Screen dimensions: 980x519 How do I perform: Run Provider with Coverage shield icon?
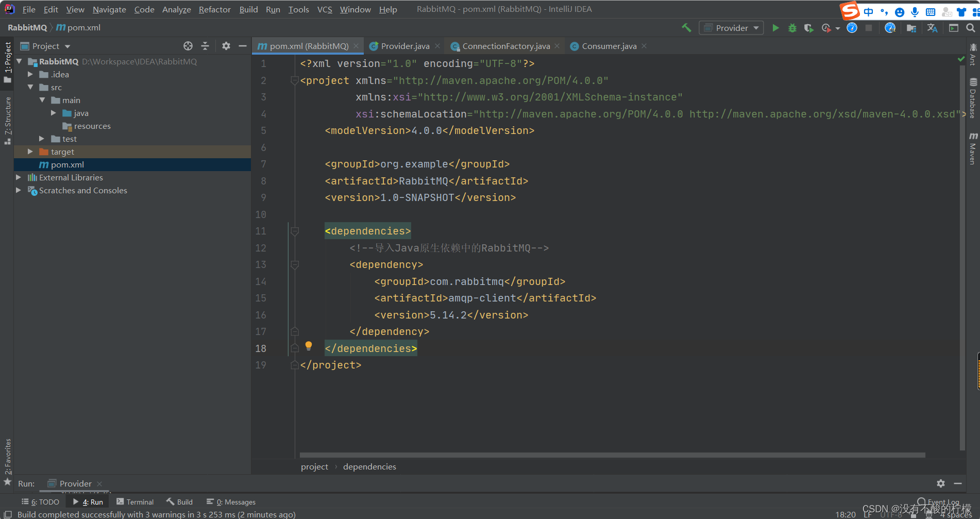pyautogui.click(x=809, y=28)
